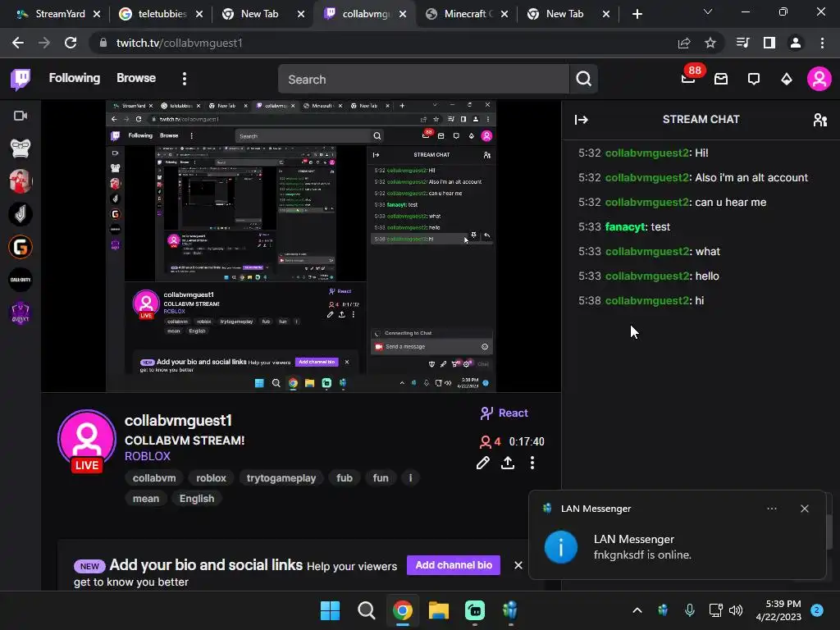This screenshot has height=630, width=840.
Task: Open the purple bottom sidebar channel avatar
Action: click(21, 313)
